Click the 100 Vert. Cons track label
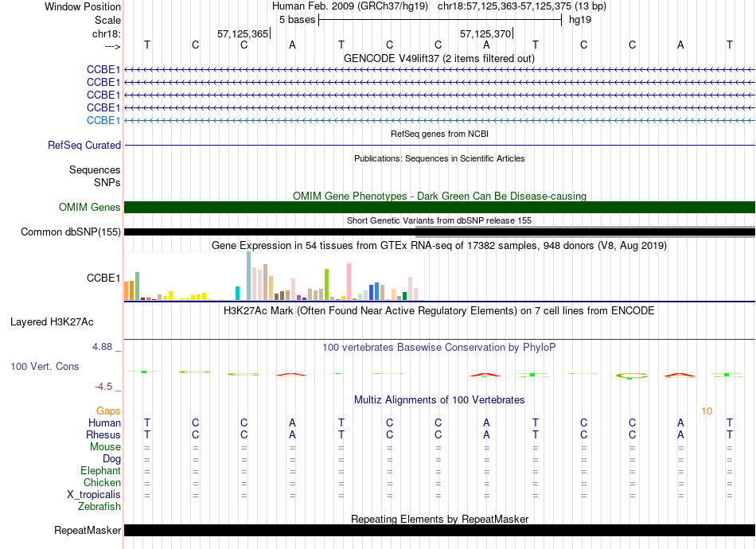This screenshot has width=756, height=549. (45, 366)
